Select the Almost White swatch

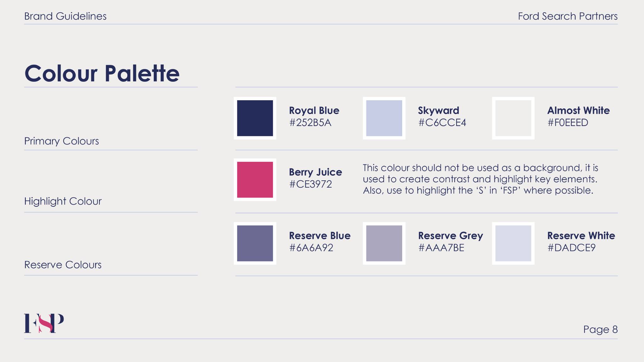(x=513, y=118)
